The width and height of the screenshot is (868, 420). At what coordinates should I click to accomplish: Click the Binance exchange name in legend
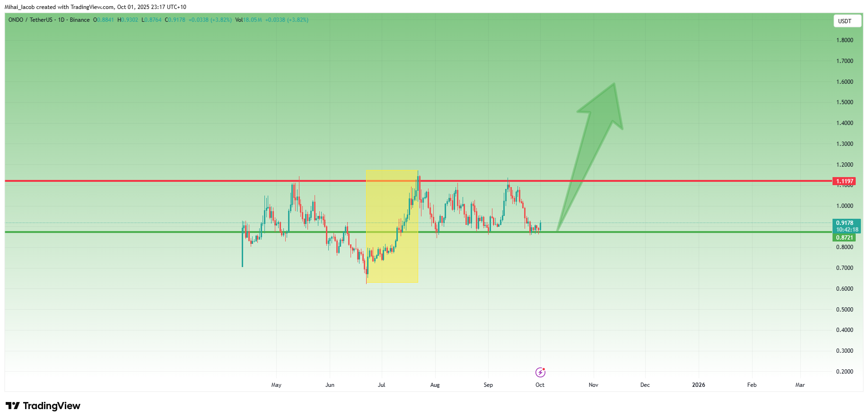click(79, 20)
